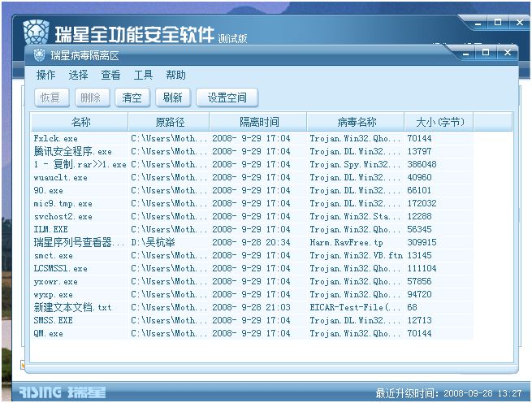Image resolution: width=532 pixels, height=403 pixels.
Task: Click the size value 172032
Action: [x=422, y=203]
